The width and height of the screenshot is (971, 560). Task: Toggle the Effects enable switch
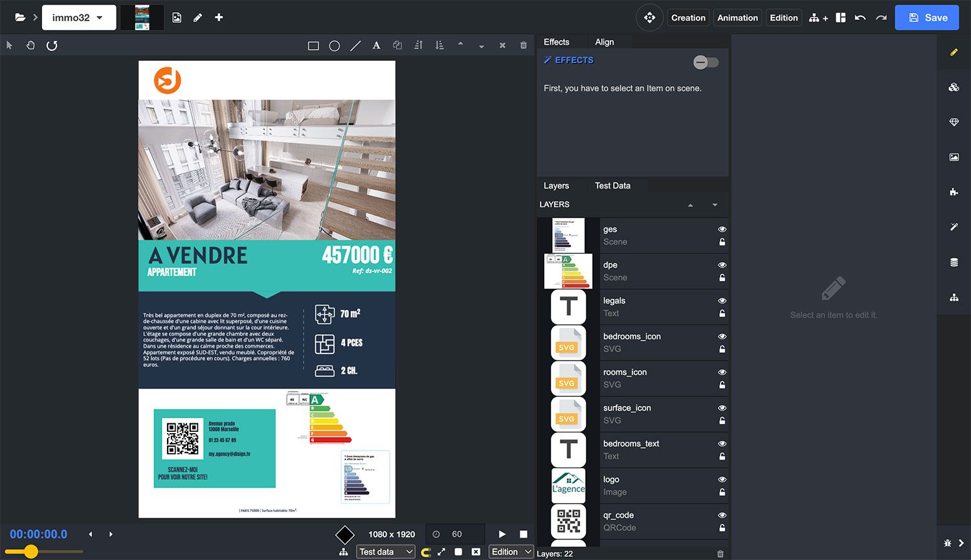706,62
